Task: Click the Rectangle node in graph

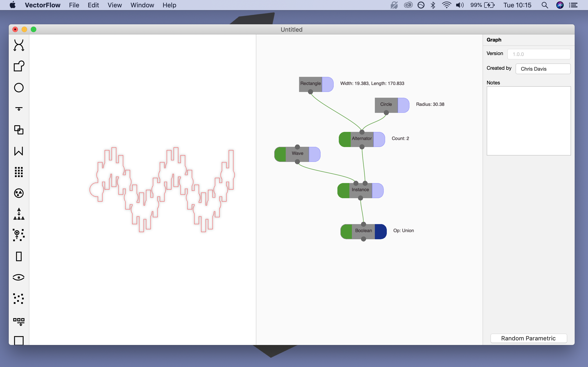Action: click(x=310, y=84)
